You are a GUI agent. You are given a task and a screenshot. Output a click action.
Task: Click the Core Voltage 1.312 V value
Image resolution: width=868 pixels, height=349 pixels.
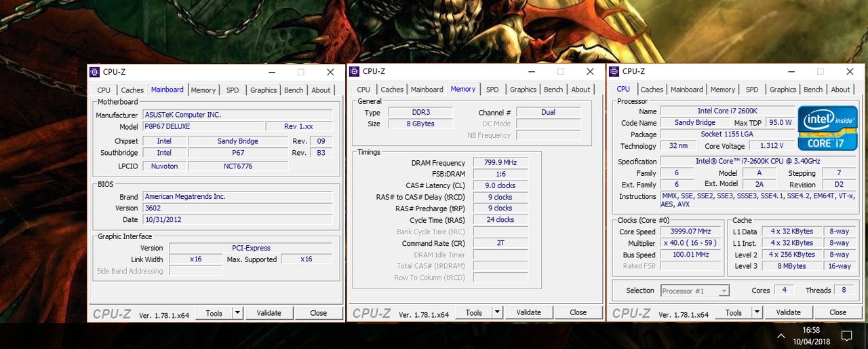point(772,146)
